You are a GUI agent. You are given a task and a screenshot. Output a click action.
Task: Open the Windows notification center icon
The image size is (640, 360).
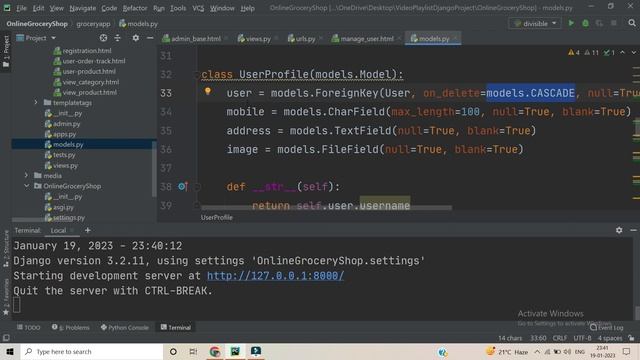627,351
